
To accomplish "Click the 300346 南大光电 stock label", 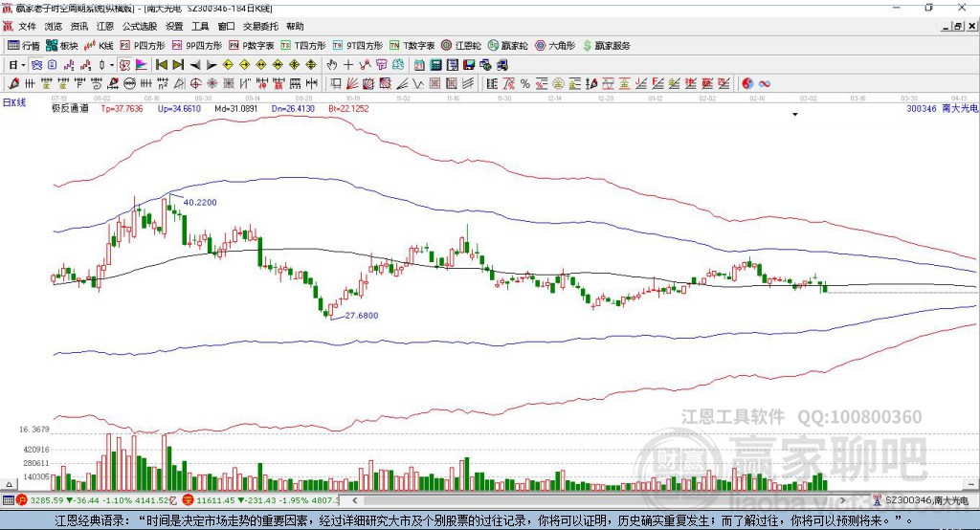I will coord(943,108).
